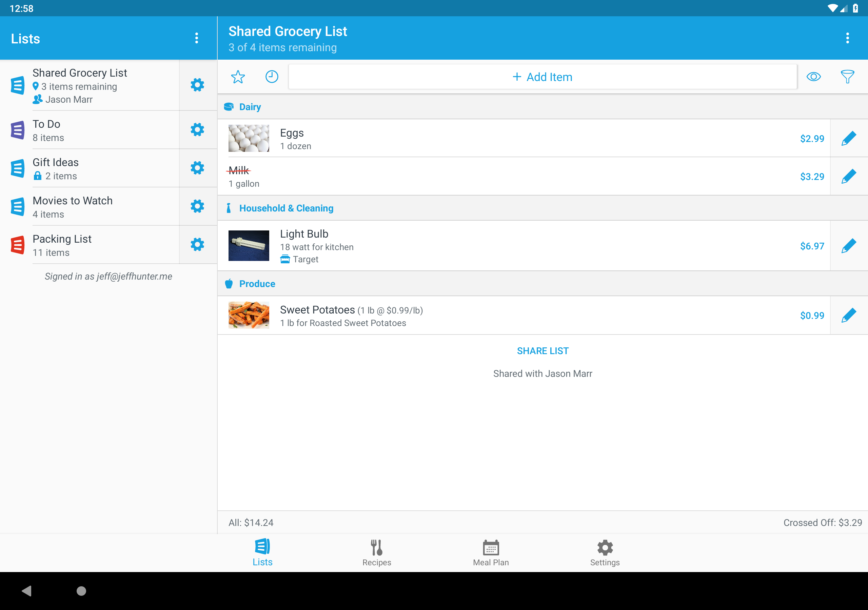Screen dimensions: 868x610
Task: Click Add Item field
Action: 542,77
